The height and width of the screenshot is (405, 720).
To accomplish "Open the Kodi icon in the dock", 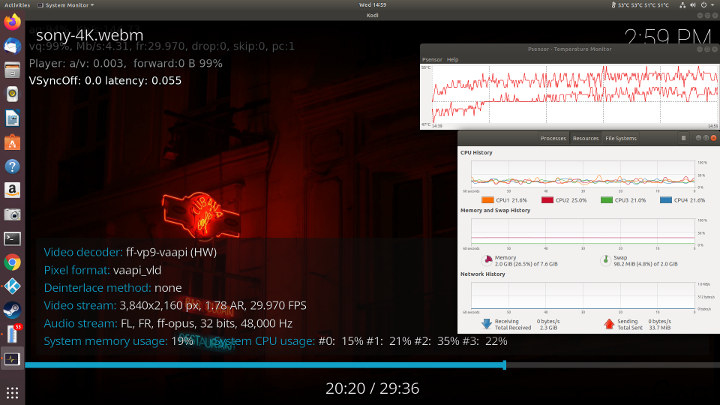I will click(12, 287).
